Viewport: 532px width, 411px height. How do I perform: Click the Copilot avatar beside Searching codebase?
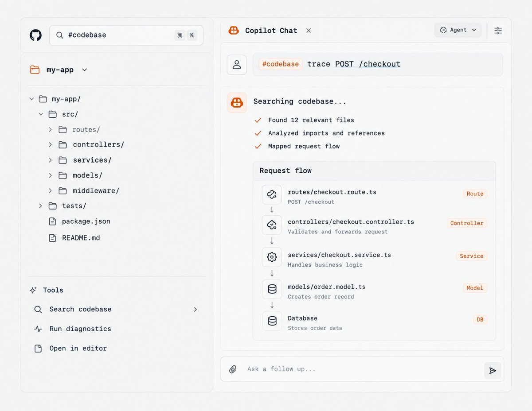pyautogui.click(x=237, y=102)
